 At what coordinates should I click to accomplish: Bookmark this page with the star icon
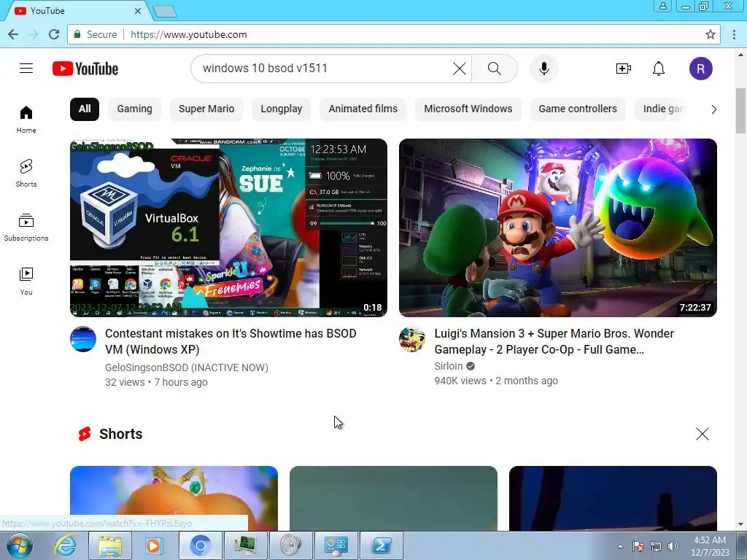711,34
